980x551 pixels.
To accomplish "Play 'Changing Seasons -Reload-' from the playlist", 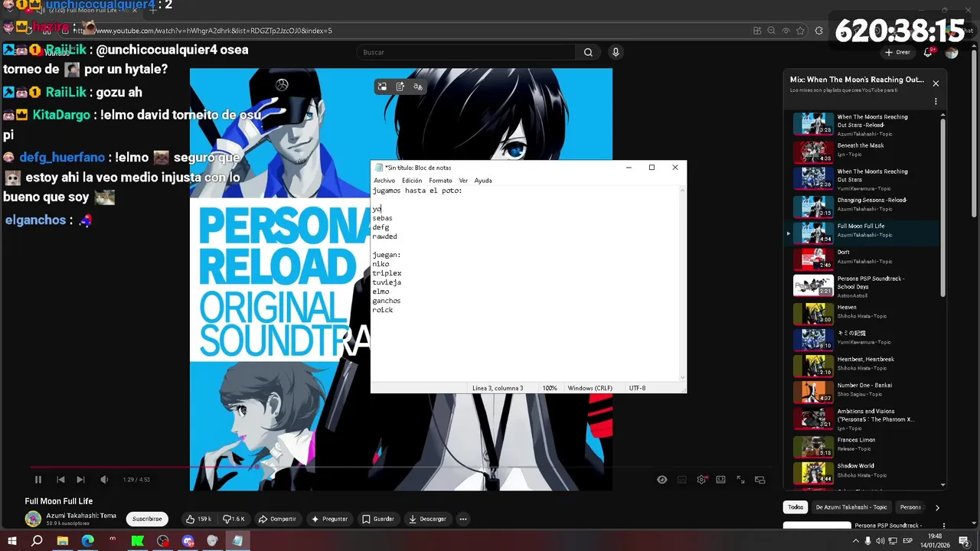I will [x=864, y=207].
